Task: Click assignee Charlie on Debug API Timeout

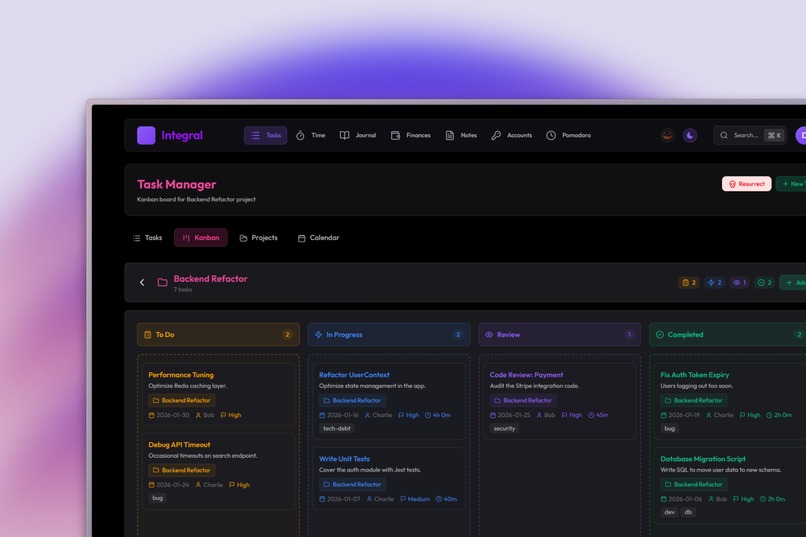Action: (209, 485)
